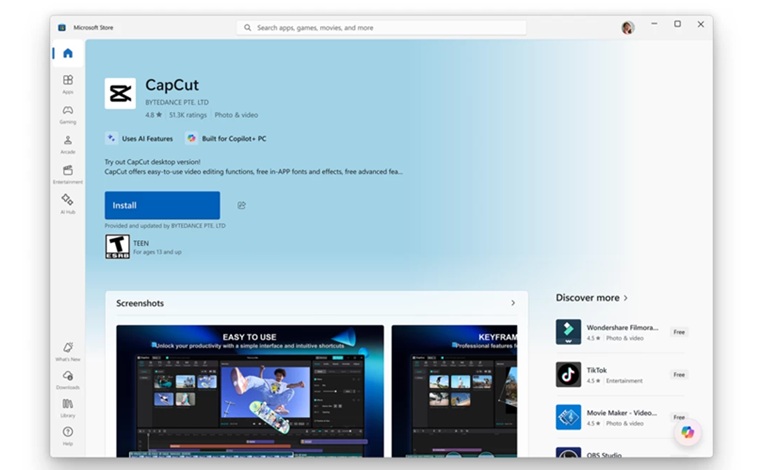Click the ESRB Teen rating icon
This screenshot has width=770, height=470.
(117, 247)
